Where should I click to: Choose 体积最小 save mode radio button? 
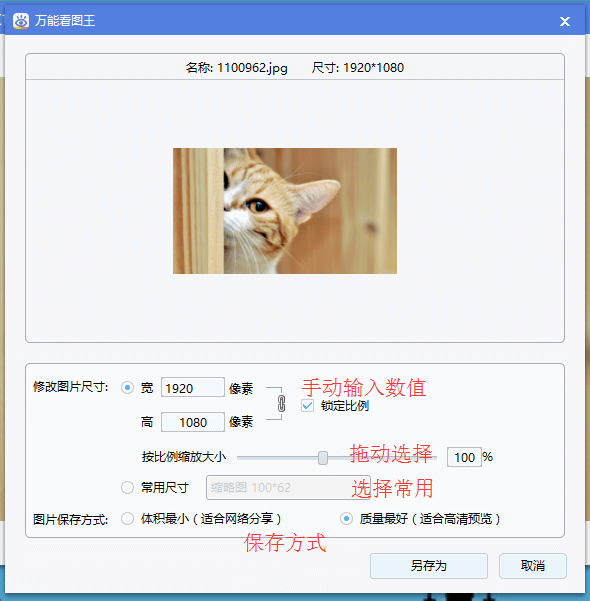coord(127,519)
